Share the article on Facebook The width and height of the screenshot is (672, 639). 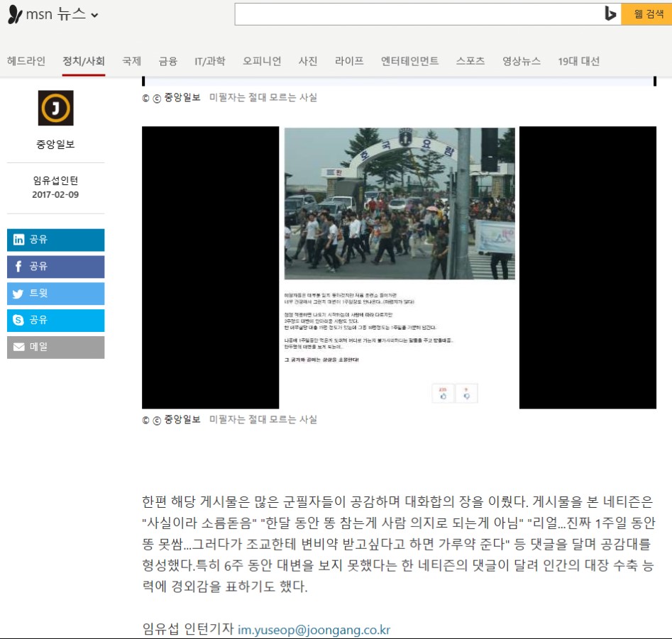(x=55, y=267)
